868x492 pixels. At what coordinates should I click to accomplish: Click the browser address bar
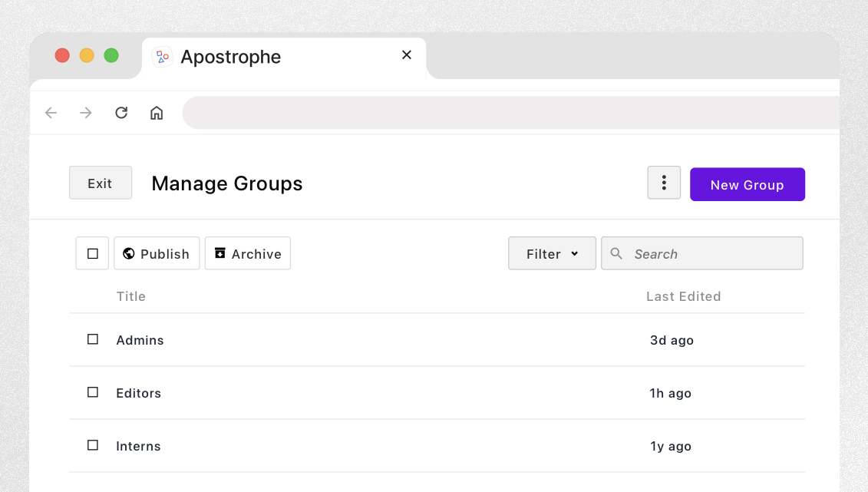point(507,113)
